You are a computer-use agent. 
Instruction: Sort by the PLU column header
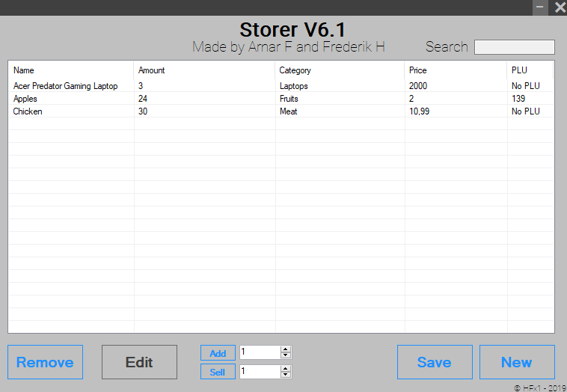(x=530, y=70)
